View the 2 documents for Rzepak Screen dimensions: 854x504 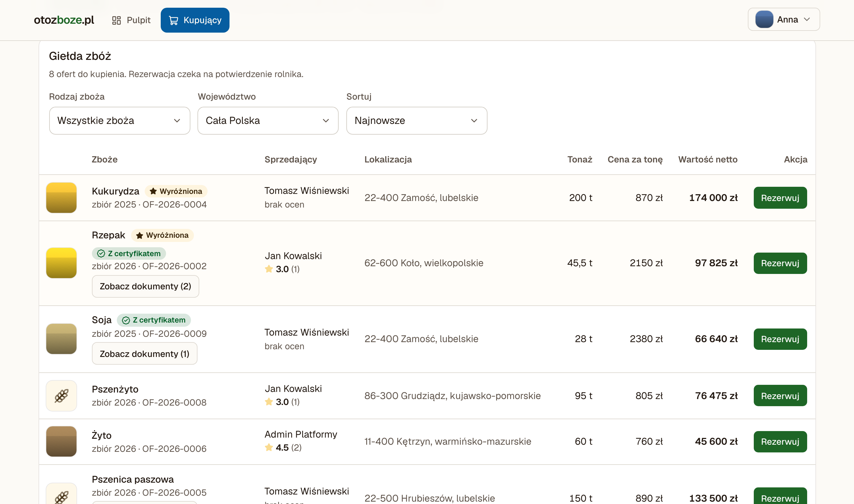point(145,286)
